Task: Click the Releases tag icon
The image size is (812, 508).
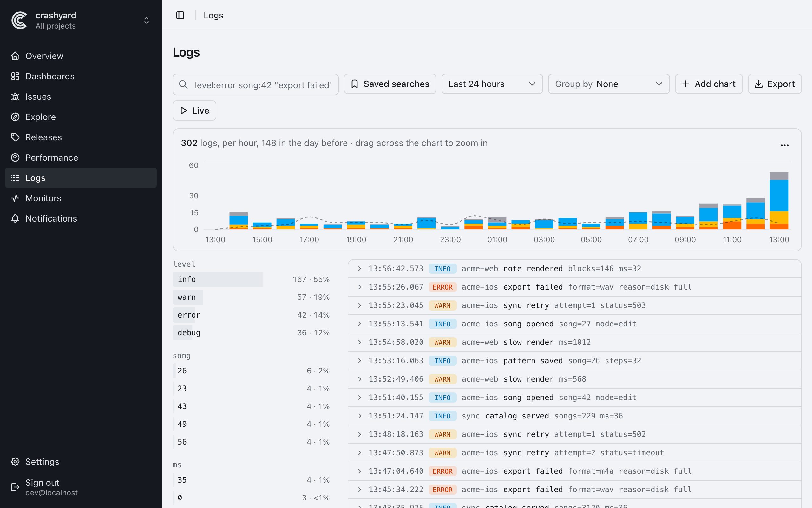Action: 15,137
